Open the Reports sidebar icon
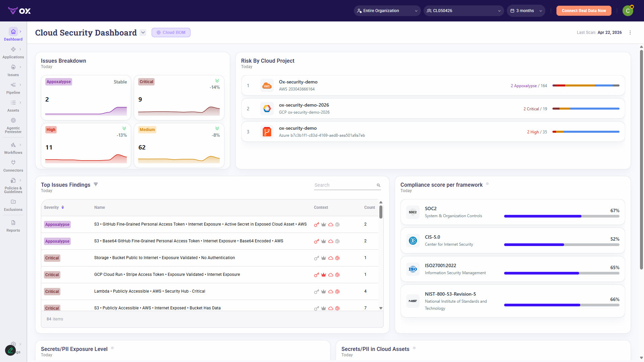 point(13,223)
